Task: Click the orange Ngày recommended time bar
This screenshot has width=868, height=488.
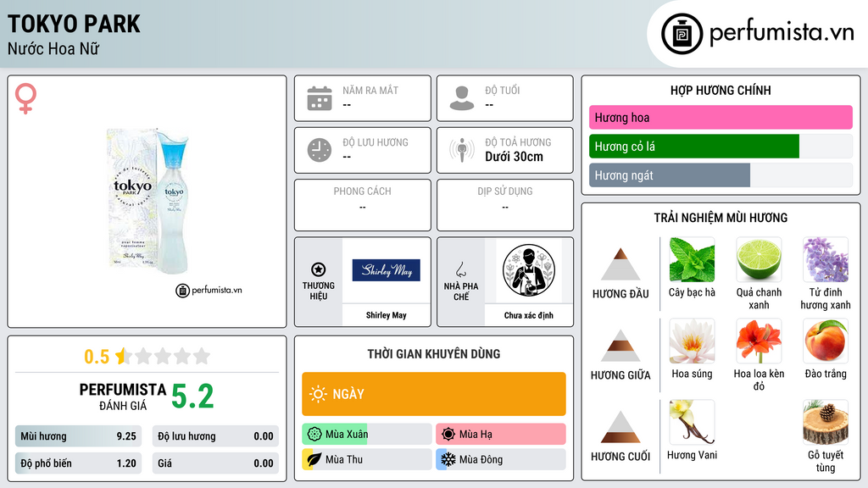Action: (x=434, y=394)
